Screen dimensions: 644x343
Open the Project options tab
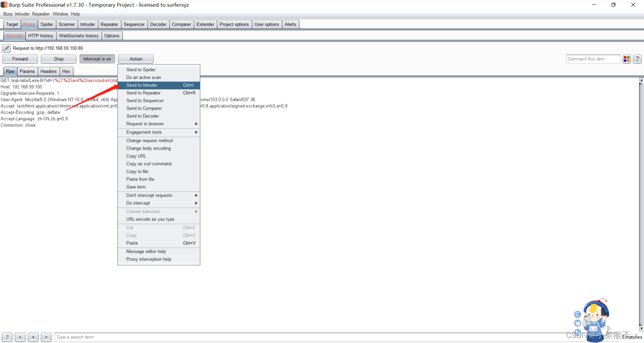(234, 24)
